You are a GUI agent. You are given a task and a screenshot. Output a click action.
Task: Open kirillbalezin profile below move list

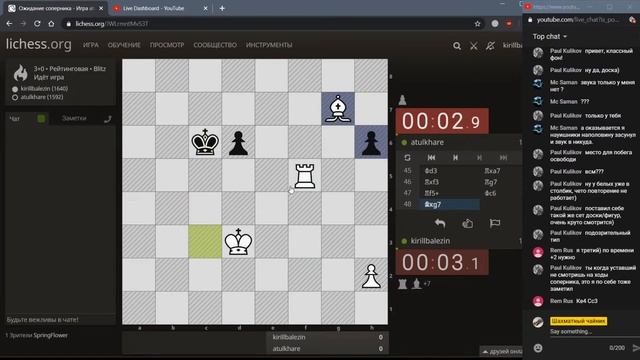pos(430,241)
